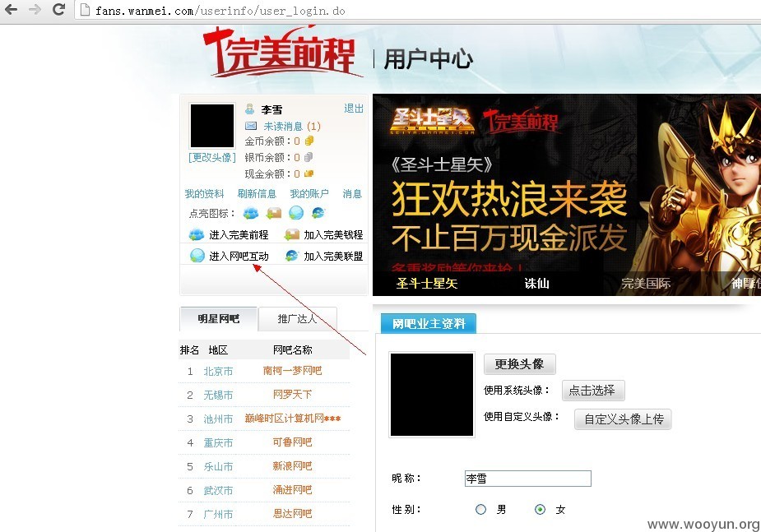Image resolution: width=761 pixels, height=532 pixels.
Task: Open 涌进网吧 entry
Action: coord(292,489)
